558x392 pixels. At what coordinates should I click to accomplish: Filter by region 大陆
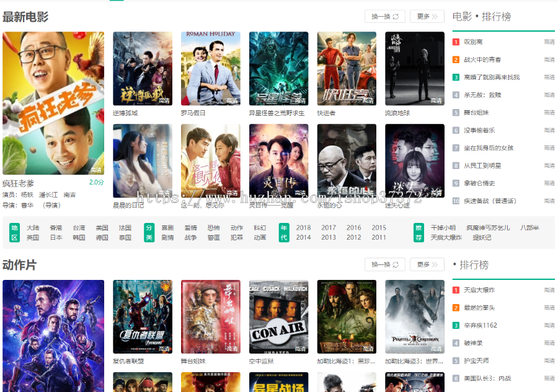[x=33, y=228]
